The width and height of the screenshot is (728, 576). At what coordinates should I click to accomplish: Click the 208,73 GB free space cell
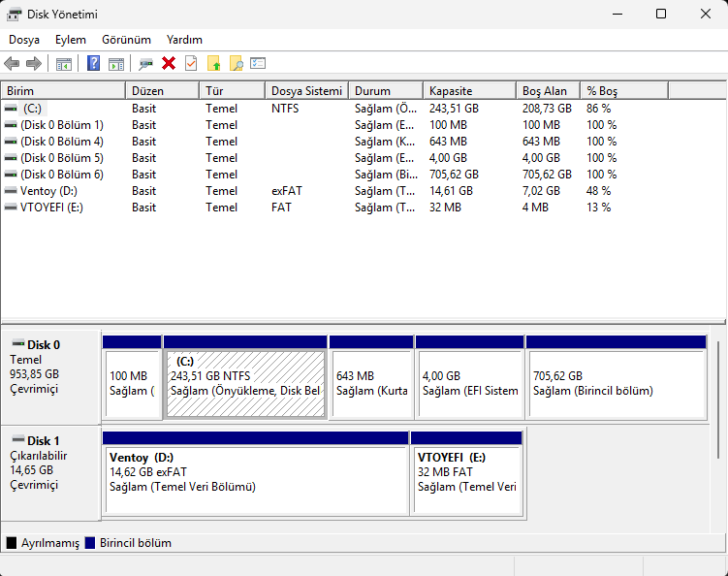547,109
